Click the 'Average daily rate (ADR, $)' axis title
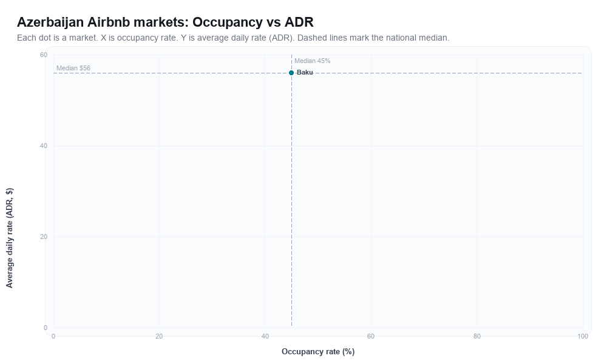Image resolution: width=607 pixels, height=364 pixels. (9, 238)
